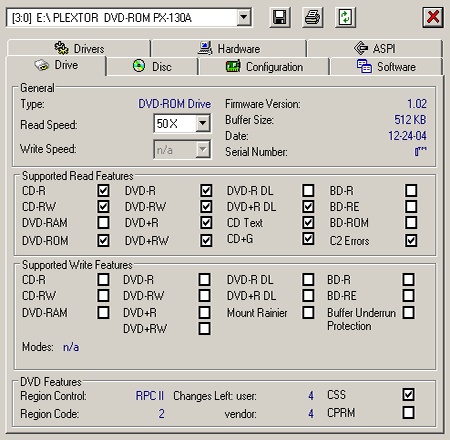Open the Hardware tab
This screenshot has height=440, width=450.
pos(229,49)
